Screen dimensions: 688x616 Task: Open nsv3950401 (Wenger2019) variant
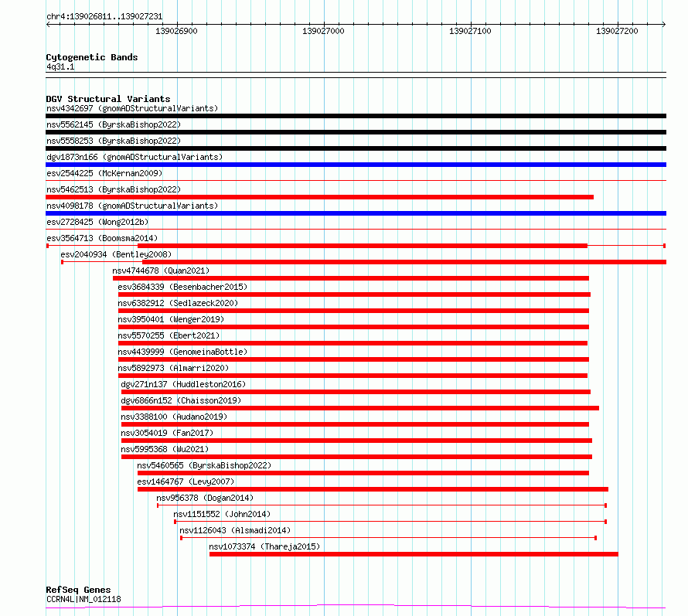point(171,319)
